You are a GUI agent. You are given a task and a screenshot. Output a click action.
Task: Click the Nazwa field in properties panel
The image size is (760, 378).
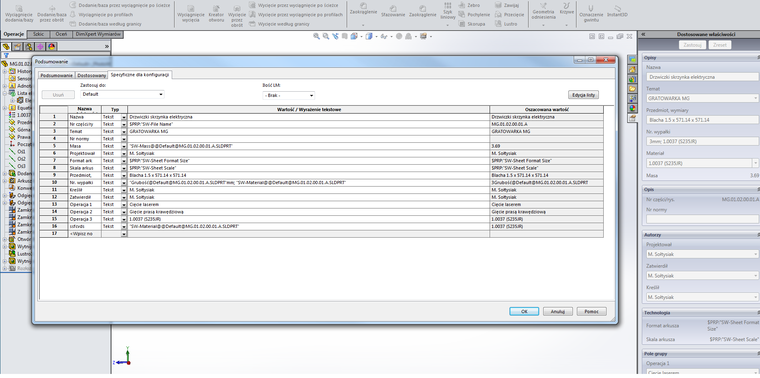click(x=703, y=77)
